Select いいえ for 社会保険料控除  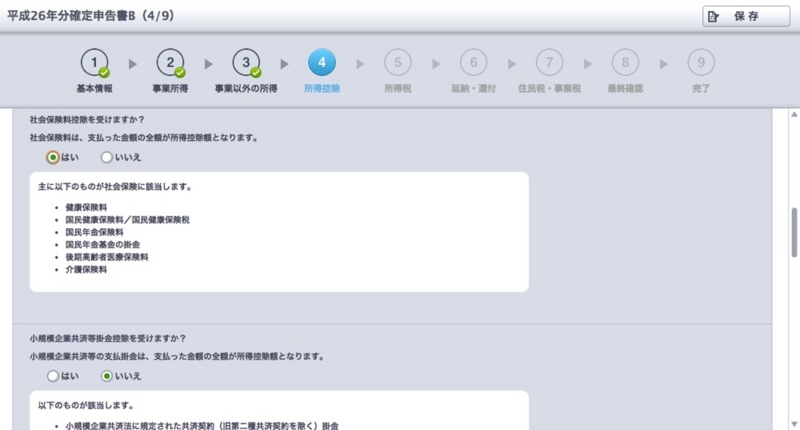[106, 157]
